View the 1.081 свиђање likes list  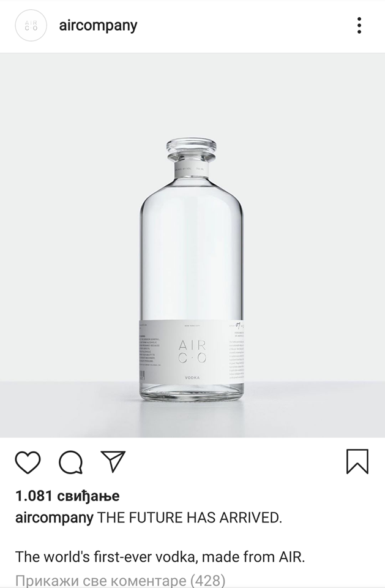click(67, 496)
